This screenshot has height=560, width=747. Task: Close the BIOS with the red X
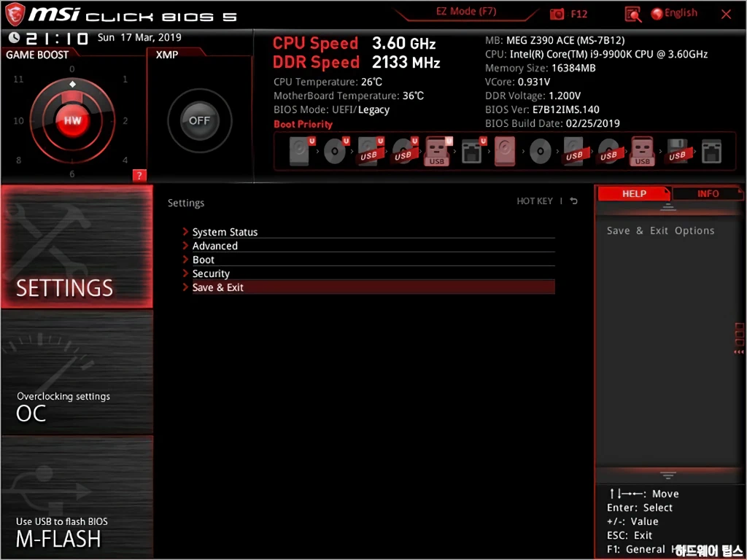click(x=726, y=15)
